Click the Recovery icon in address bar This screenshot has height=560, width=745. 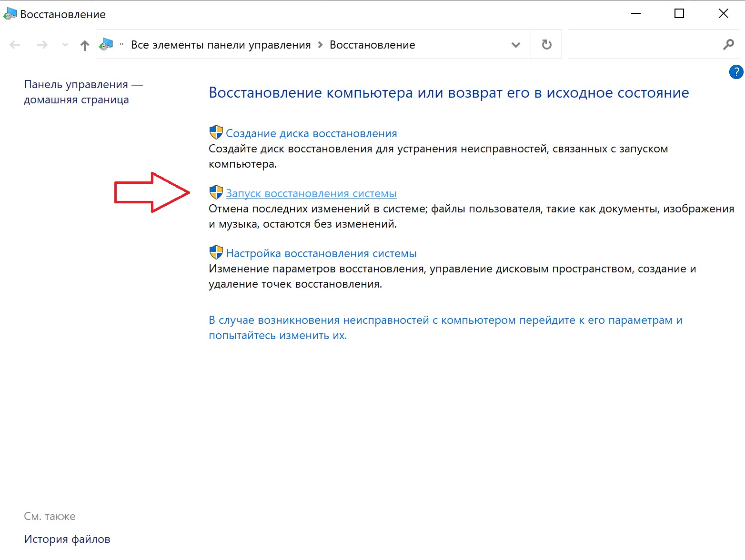(106, 45)
